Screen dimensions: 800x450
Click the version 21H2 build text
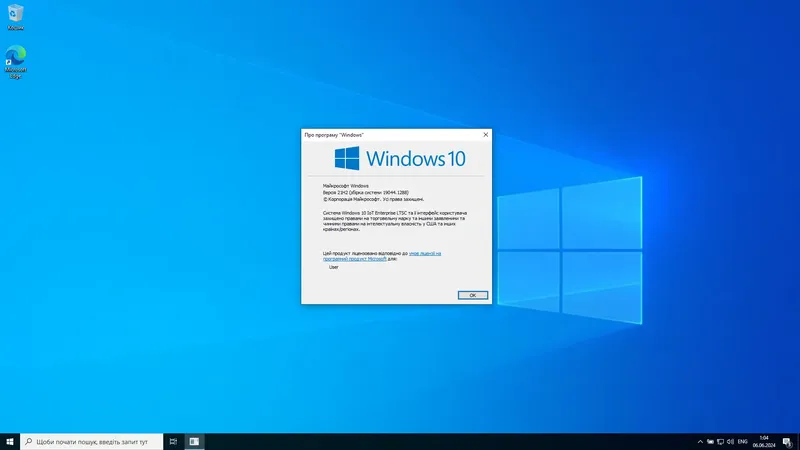click(366, 193)
